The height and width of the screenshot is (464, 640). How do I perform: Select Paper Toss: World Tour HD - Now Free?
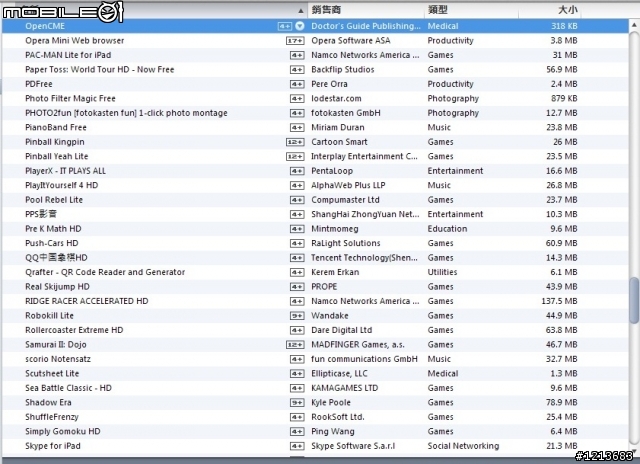tap(315, 69)
